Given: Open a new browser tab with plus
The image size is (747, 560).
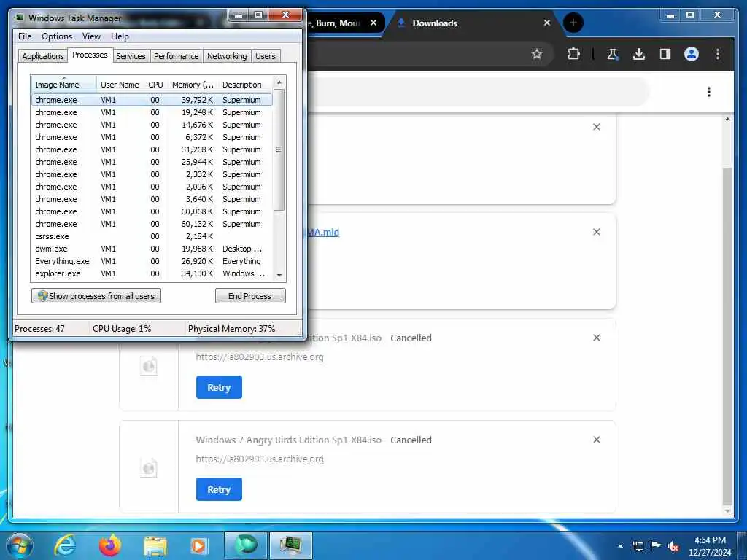Looking at the screenshot, I should [x=573, y=23].
